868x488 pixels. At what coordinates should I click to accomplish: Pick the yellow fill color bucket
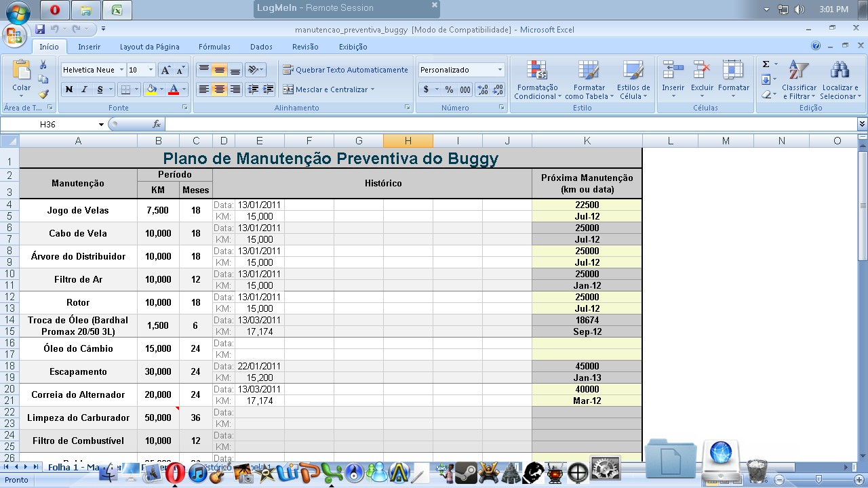(x=152, y=89)
